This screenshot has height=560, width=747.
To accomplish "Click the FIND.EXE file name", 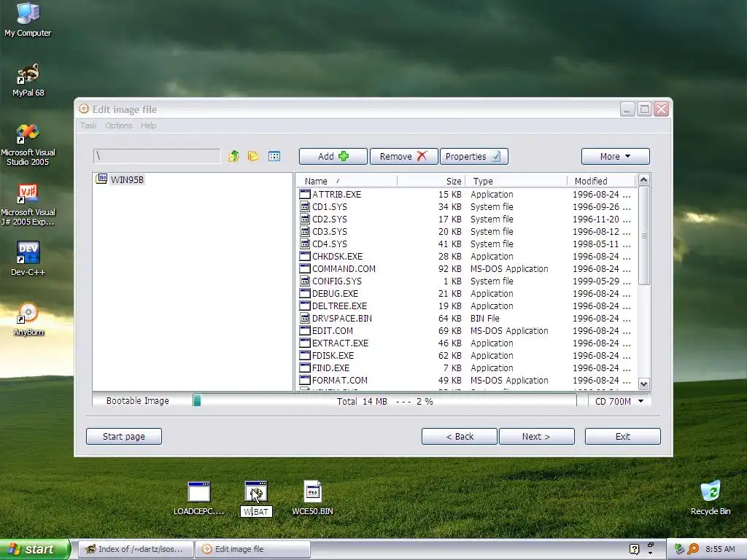I will coord(330,367).
